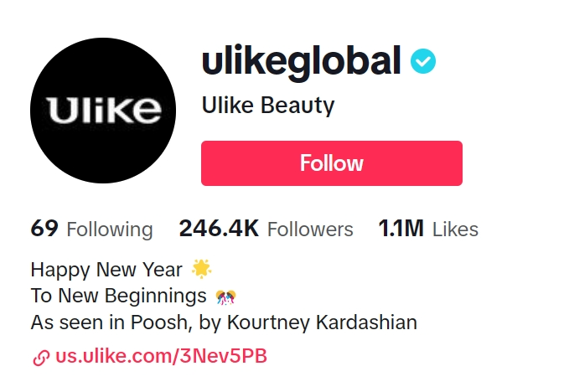Click the chain link icon
Screen dimensions: 564x392
[40, 357]
